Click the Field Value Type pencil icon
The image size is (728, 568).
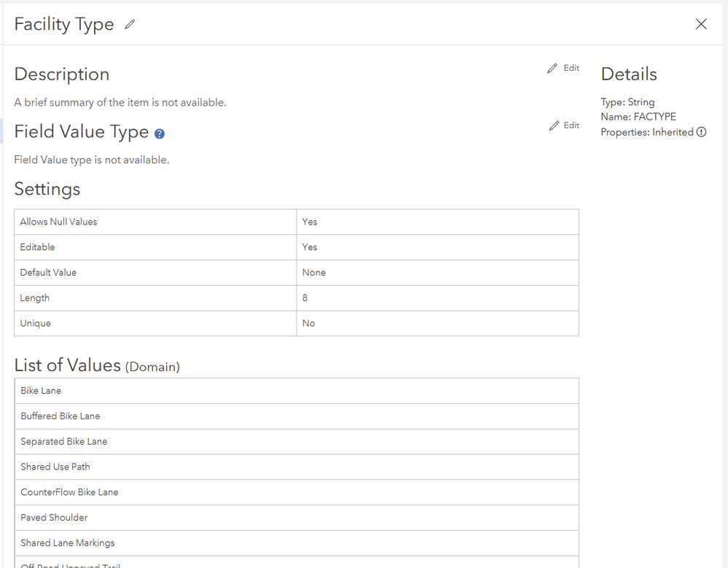555,126
